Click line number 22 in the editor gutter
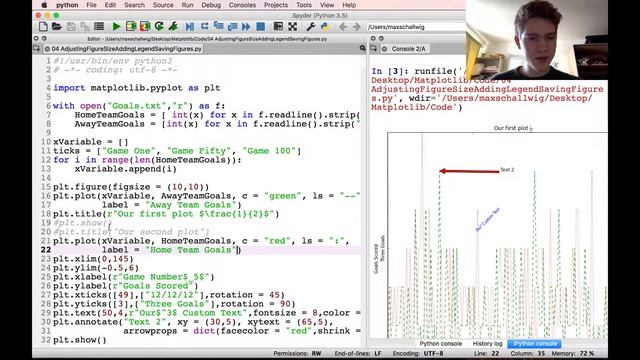640x360 pixels. (46, 250)
